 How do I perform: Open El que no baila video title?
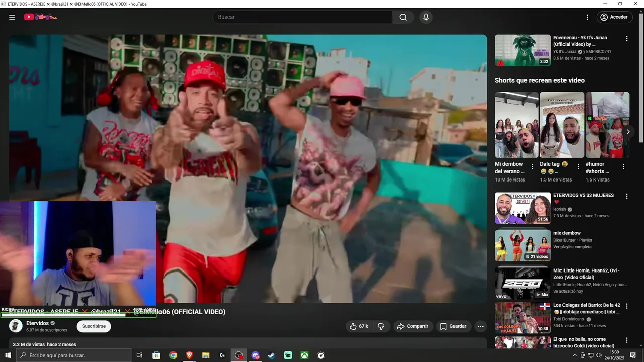[584, 342]
